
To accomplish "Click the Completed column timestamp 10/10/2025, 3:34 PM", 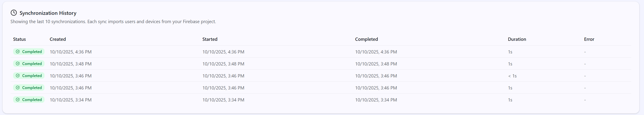I will [376, 100].
